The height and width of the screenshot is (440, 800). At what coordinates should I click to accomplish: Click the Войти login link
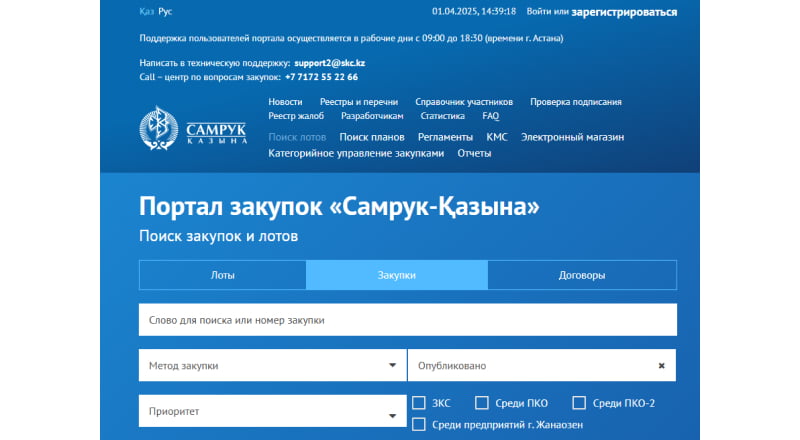(x=540, y=11)
